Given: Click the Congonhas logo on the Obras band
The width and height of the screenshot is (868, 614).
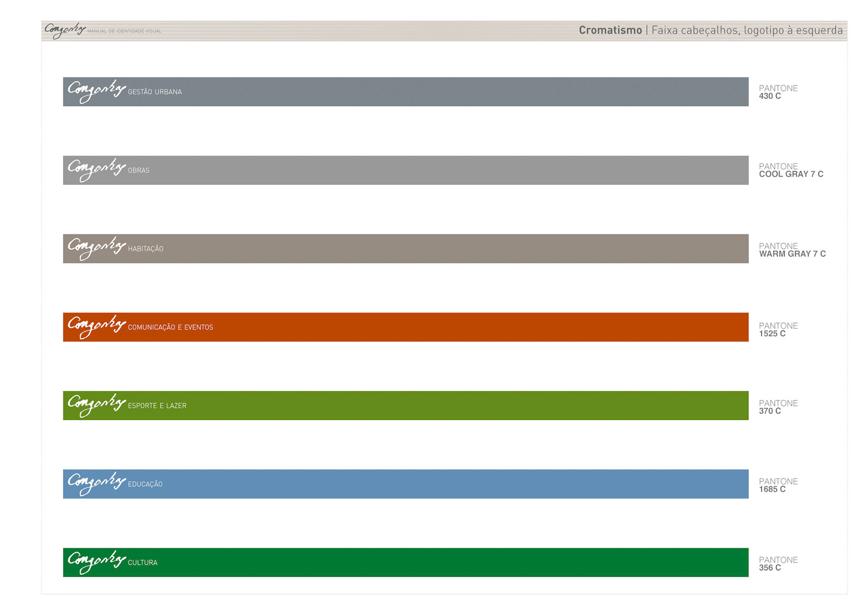Looking at the screenshot, I should (x=97, y=170).
